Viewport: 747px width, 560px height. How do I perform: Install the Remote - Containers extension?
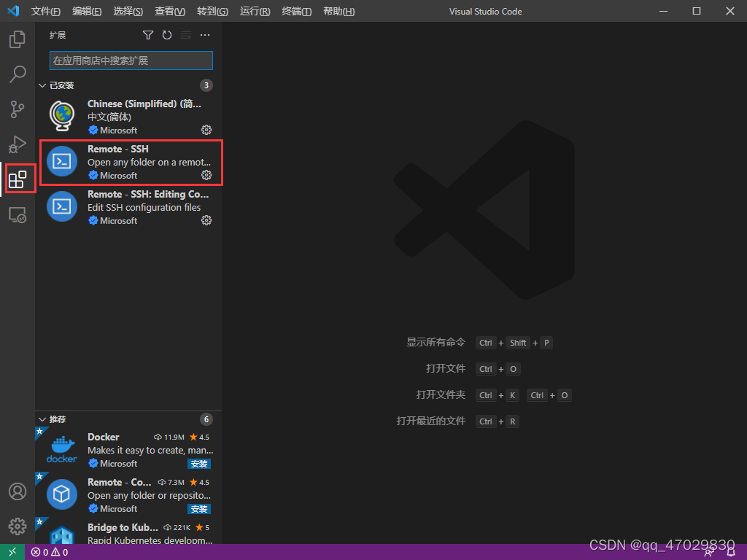pyautogui.click(x=199, y=509)
